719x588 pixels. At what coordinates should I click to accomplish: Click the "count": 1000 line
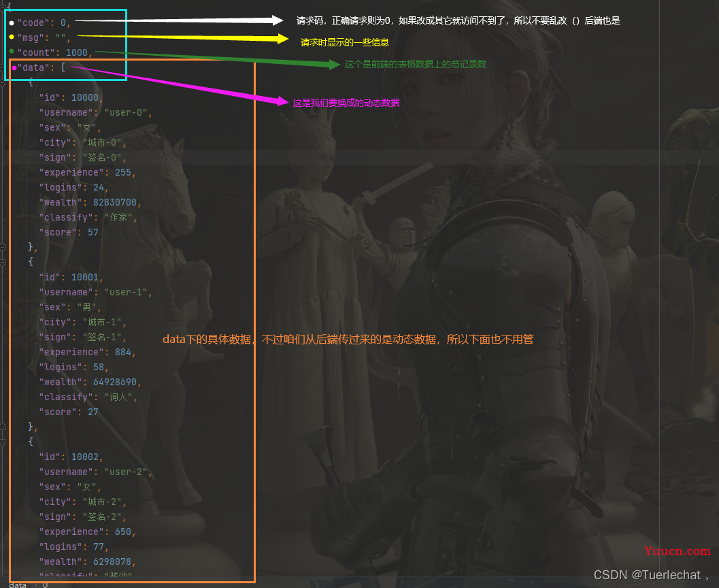click(54, 53)
